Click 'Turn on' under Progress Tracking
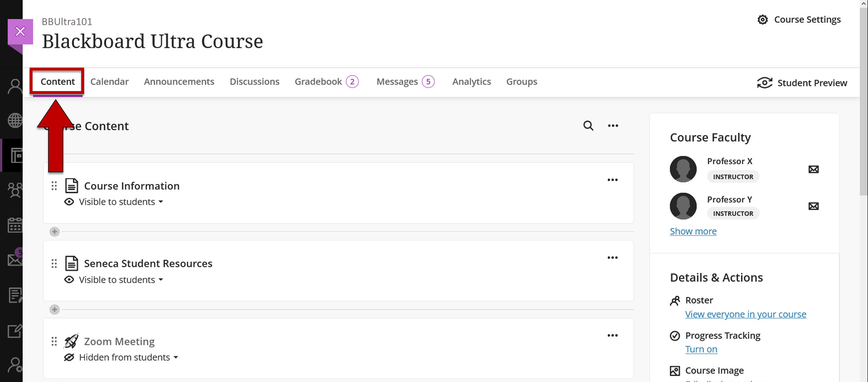868x382 pixels. 701,349
